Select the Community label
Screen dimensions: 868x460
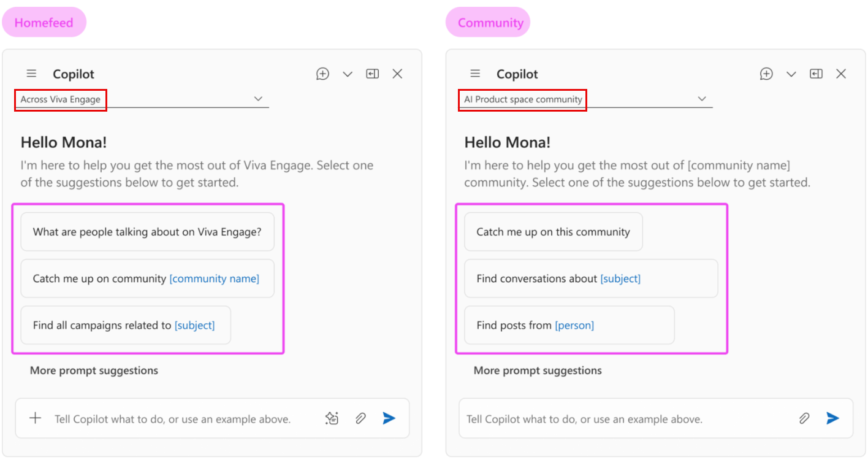click(x=487, y=22)
